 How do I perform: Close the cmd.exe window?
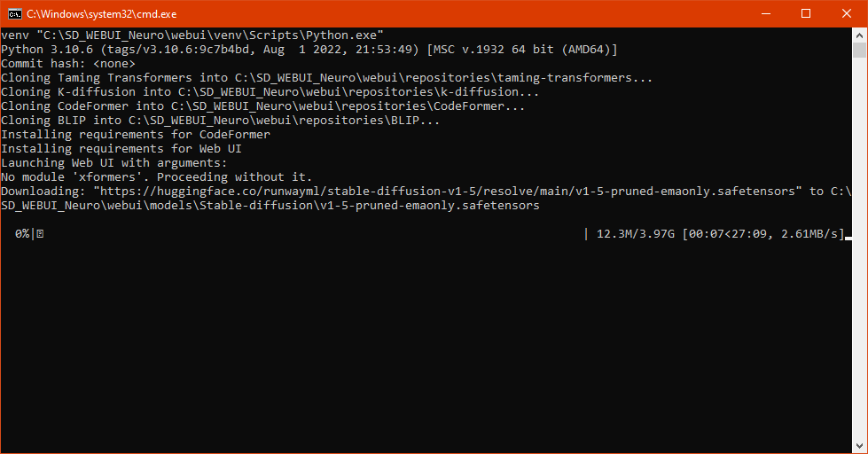click(x=847, y=13)
